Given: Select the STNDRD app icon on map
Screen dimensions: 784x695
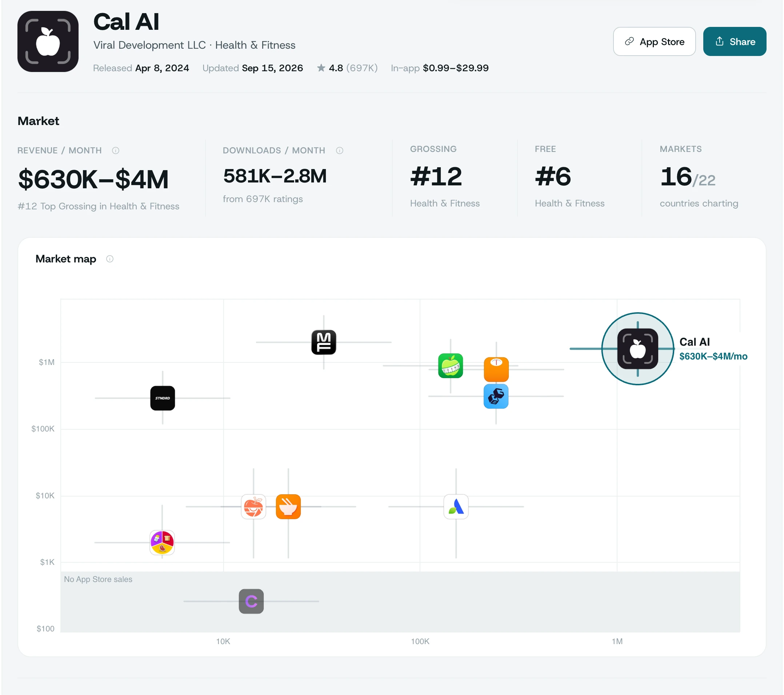Looking at the screenshot, I should click(x=163, y=398).
